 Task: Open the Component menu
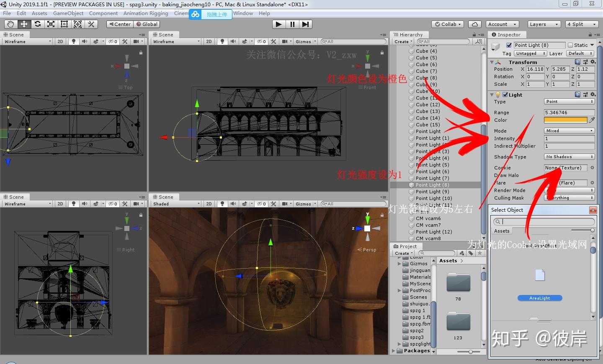103,13
